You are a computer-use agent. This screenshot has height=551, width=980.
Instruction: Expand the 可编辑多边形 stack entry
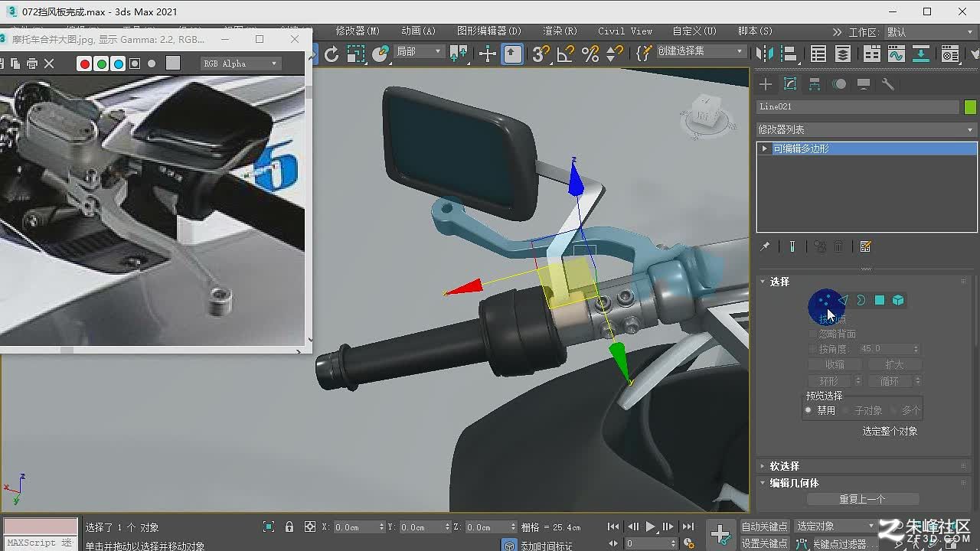point(764,148)
